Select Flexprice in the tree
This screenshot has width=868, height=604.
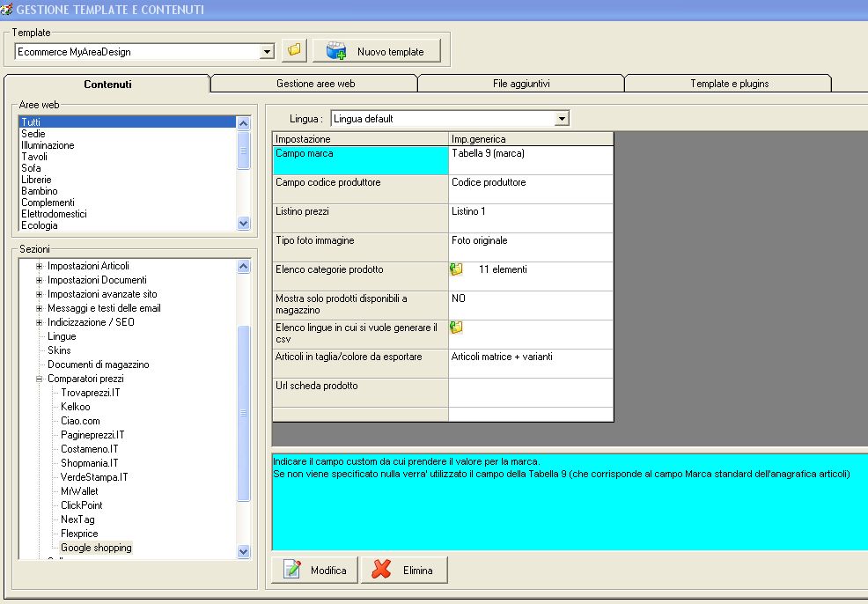(79, 534)
